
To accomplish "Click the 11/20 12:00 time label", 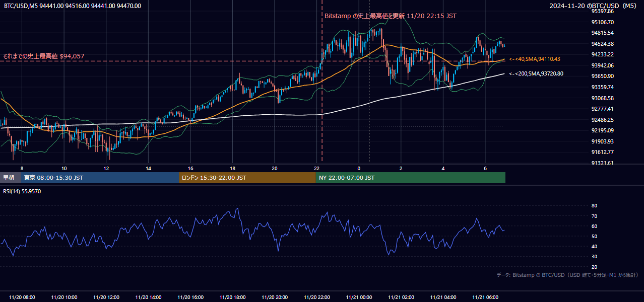I will (106, 297).
